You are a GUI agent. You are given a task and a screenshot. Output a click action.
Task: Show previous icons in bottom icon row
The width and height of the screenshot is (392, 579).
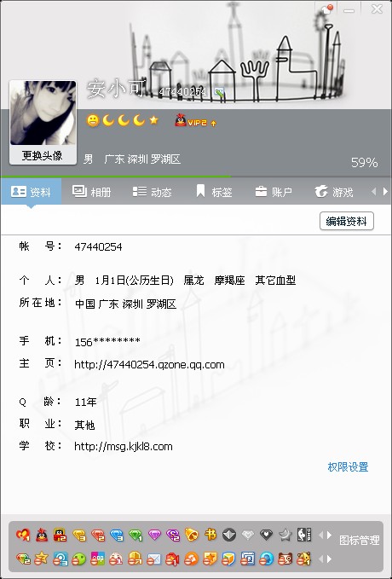click(320, 559)
